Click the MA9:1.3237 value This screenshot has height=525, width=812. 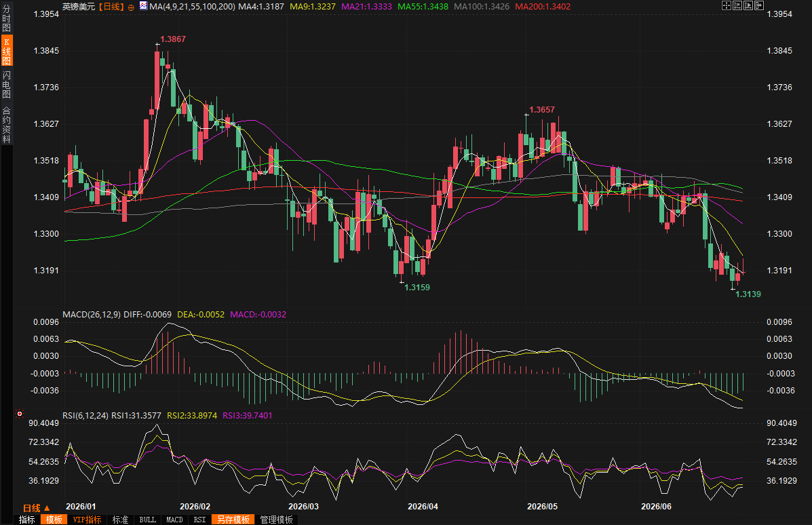pos(312,7)
